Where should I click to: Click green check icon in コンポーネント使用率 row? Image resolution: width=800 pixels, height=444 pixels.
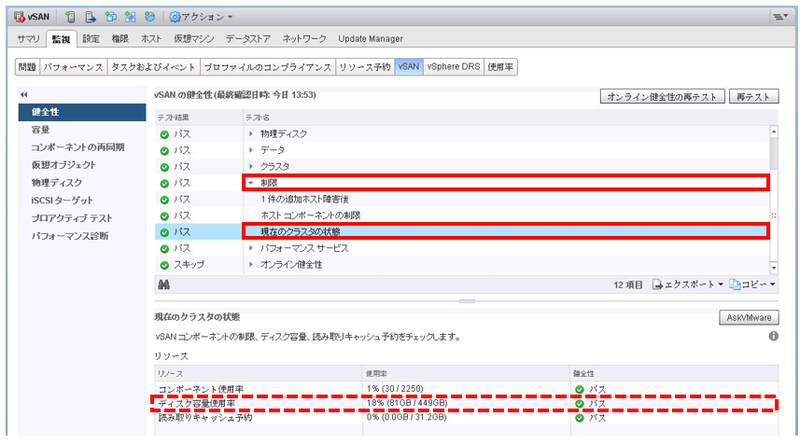tap(579, 389)
